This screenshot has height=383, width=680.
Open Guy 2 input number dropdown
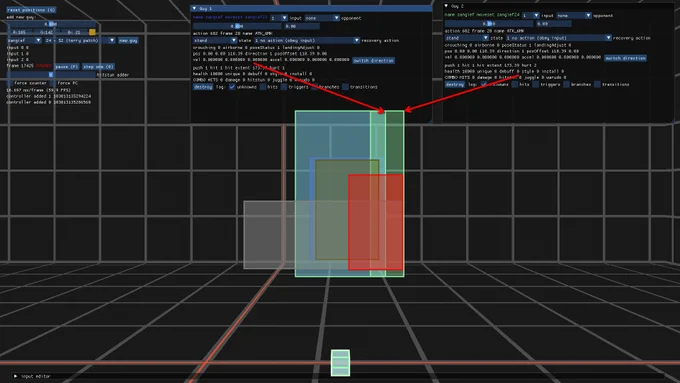pos(531,15)
